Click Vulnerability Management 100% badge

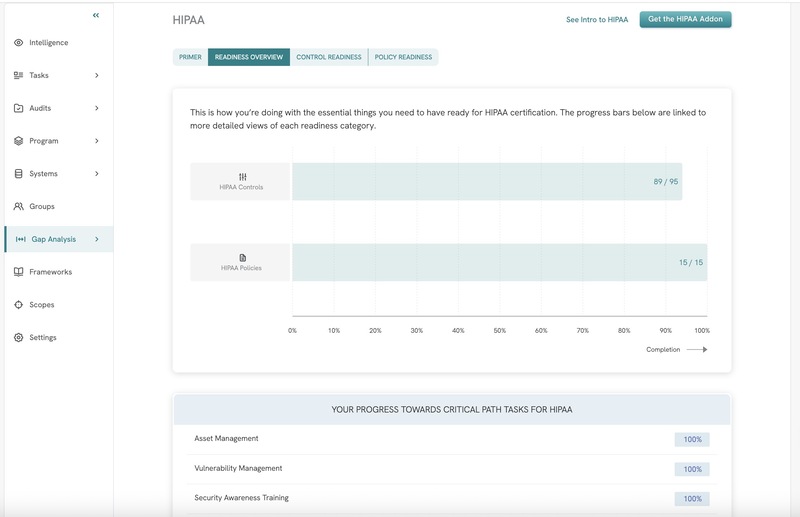(x=692, y=469)
